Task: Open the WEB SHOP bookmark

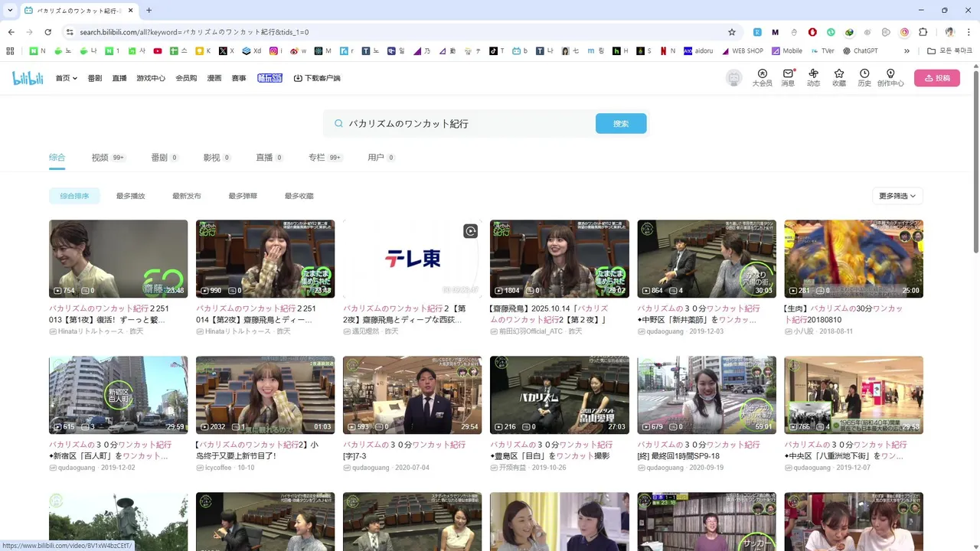Action: pos(742,51)
